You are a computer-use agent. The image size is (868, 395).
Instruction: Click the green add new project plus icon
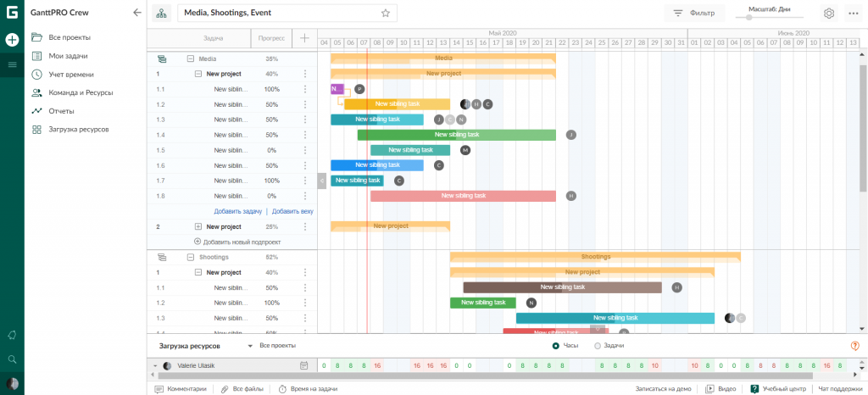(12, 40)
